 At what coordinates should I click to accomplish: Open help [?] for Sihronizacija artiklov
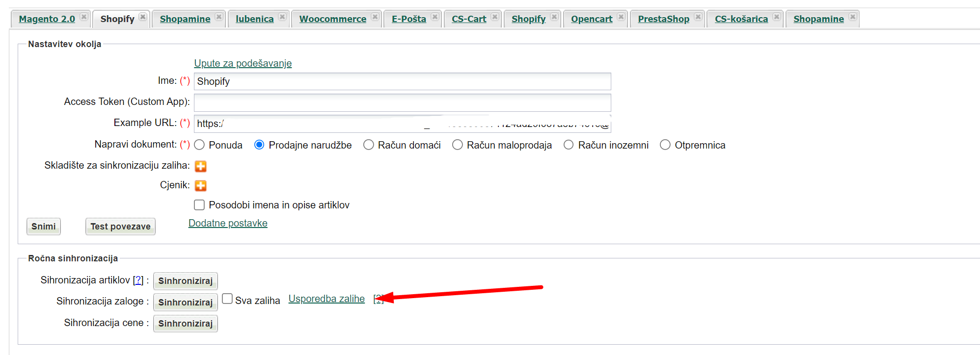138,280
